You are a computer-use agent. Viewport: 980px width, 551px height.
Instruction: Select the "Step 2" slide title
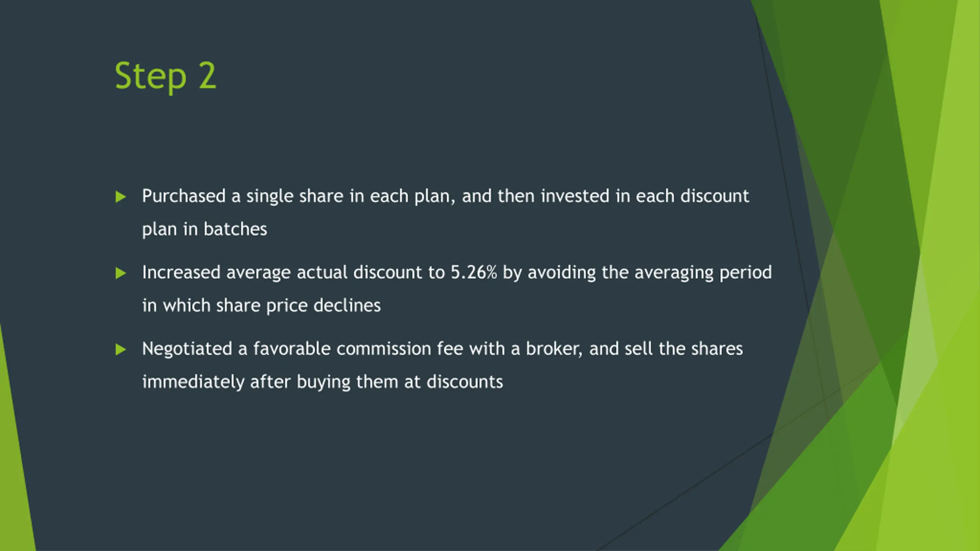(165, 76)
